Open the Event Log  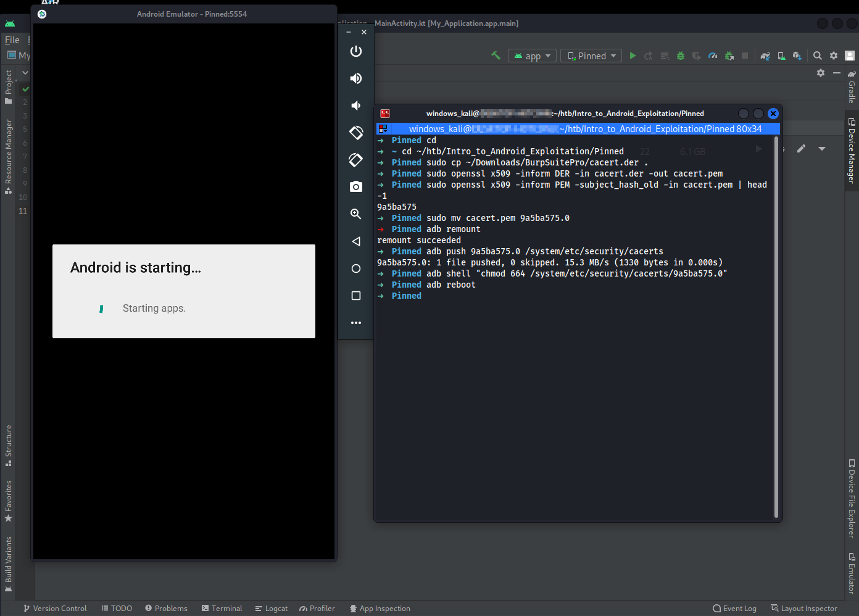(x=734, y=609)
